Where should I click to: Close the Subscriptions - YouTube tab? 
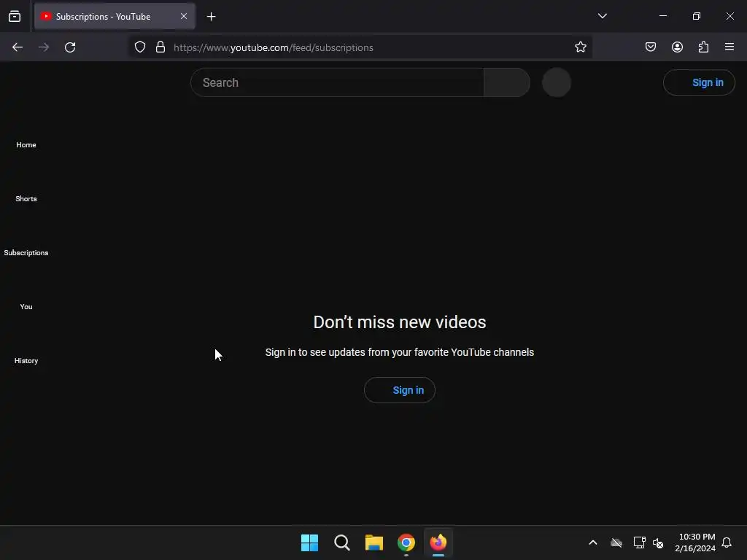coord(184,16)
